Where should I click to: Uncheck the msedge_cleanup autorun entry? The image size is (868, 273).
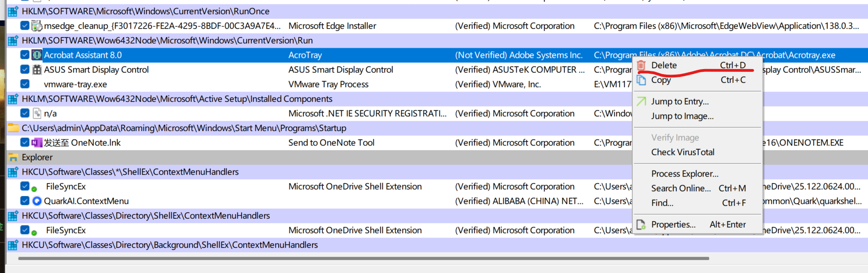tap(25, 25)
